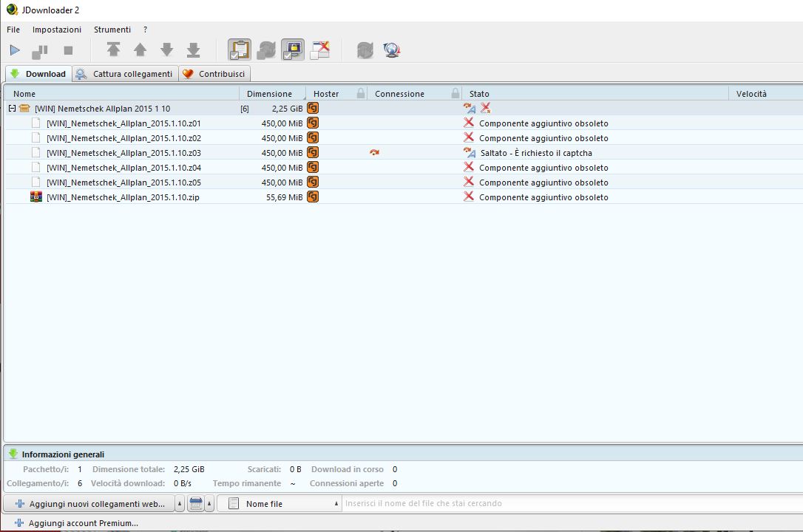Switch to the Cattura collegamenti tab
Viewport: 803px width, 532px height.
(x=125, y=74)
